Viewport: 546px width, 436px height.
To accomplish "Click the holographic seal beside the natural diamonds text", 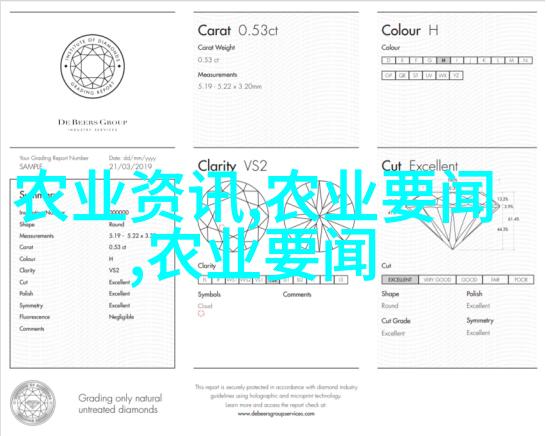I will tap(33, 403).
